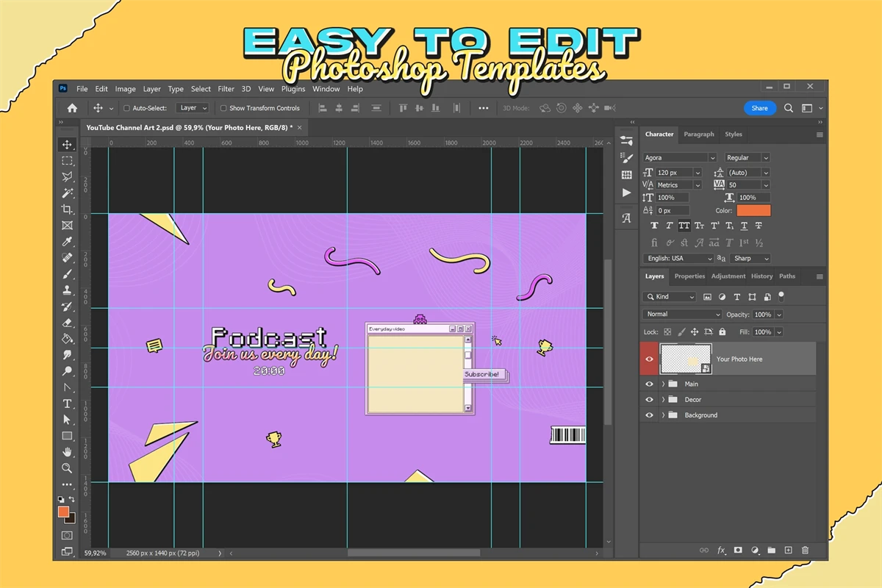Open the Agora font family dropdown
This screenshot has width=882, height=588.
679,158
